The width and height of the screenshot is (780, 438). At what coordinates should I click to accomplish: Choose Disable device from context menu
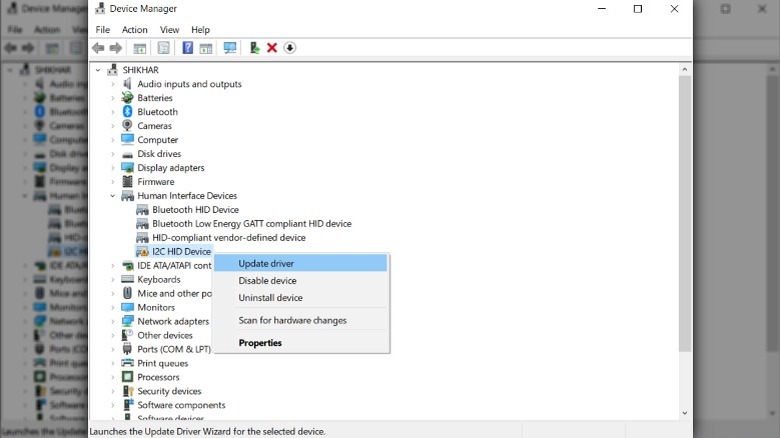(301, 280)
